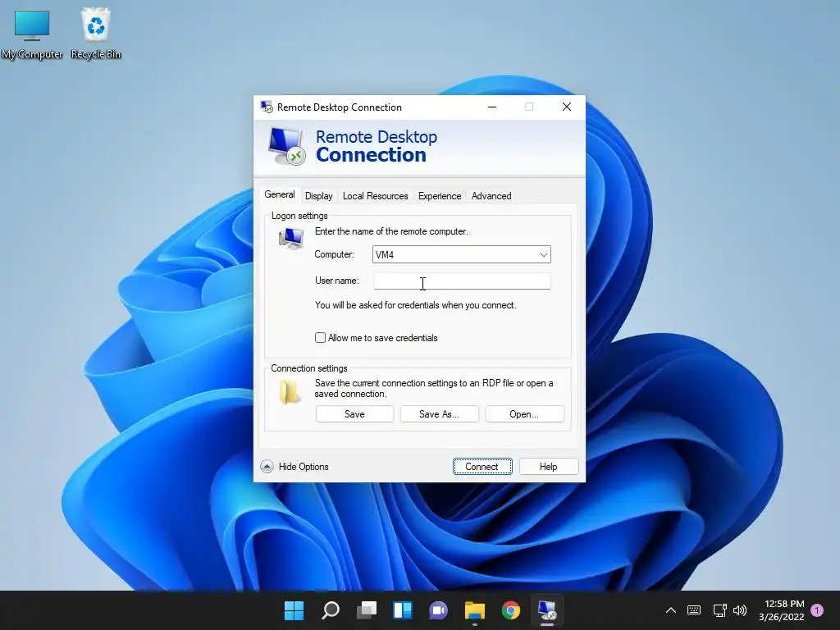840x630 pixels.
Task: Close the Remote Desktop Connection window
Action: tap(566, 107)
